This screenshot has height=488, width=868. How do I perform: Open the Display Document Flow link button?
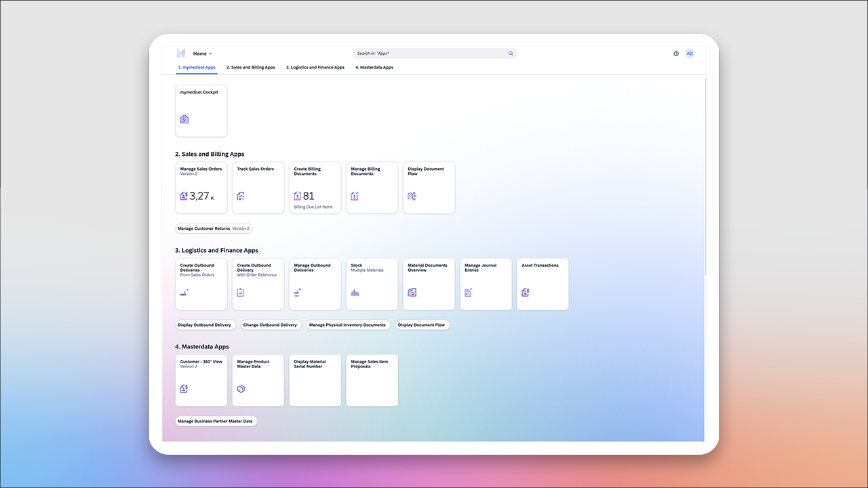422,325
